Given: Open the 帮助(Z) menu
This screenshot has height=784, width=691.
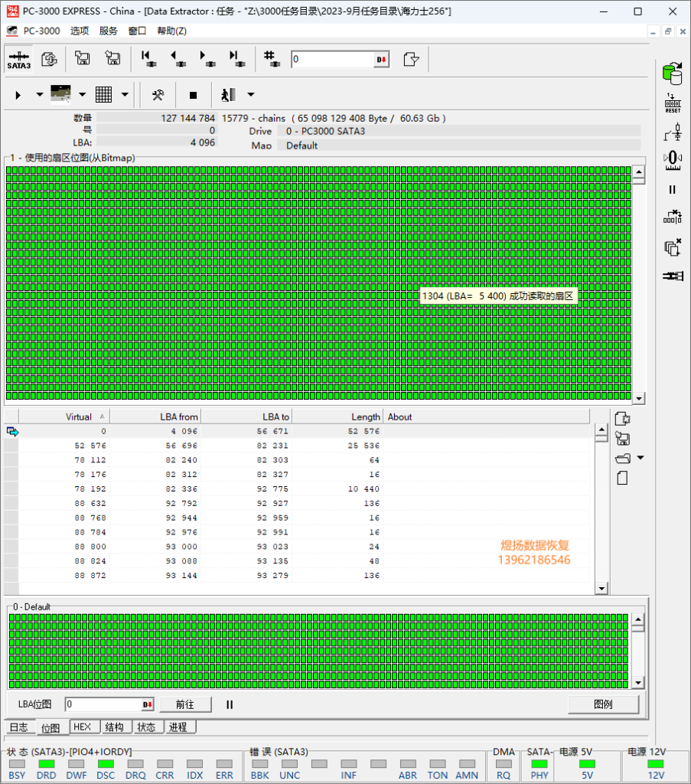Looking at the screenshot, I should click(x=171, y=31).
